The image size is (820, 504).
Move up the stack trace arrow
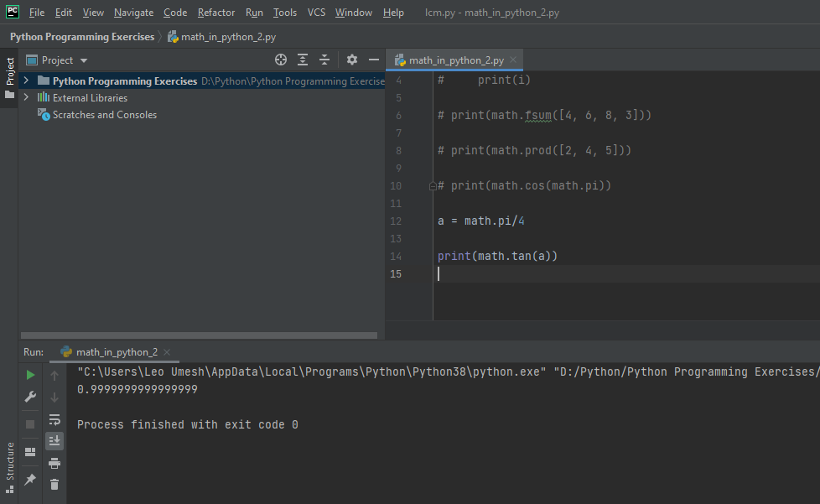pos(54,375)
